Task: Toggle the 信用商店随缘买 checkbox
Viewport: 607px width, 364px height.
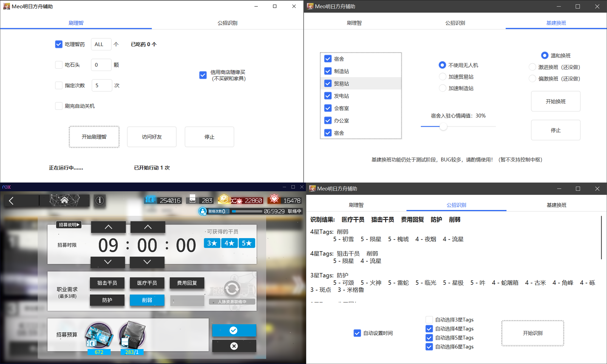Action: click(x=203, y=75)
